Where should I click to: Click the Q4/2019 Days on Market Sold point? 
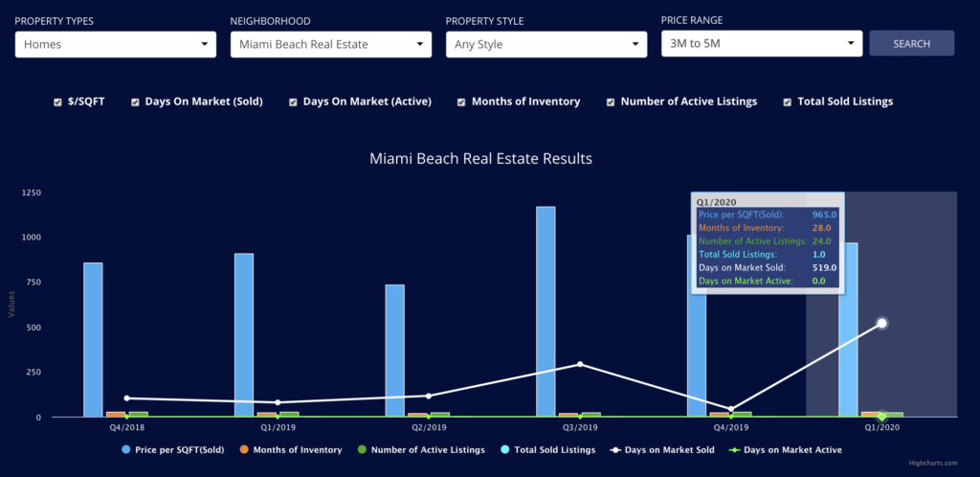730,409
